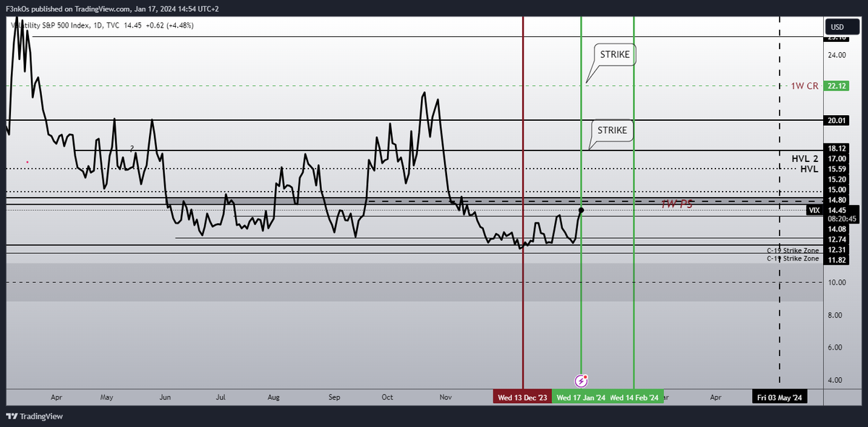Click the VIX symbol price-axis label
This screenshot has width=868, height=427.
click(814, 210)
